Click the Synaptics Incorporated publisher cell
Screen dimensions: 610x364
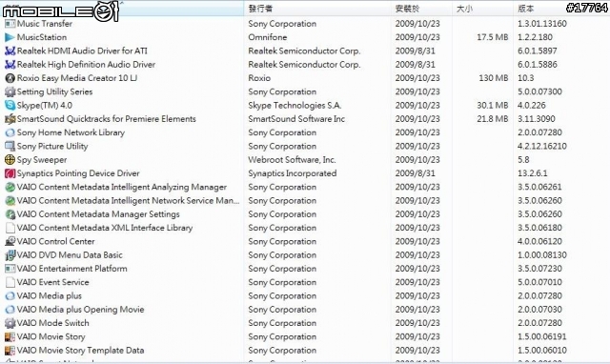pos(293,173)
